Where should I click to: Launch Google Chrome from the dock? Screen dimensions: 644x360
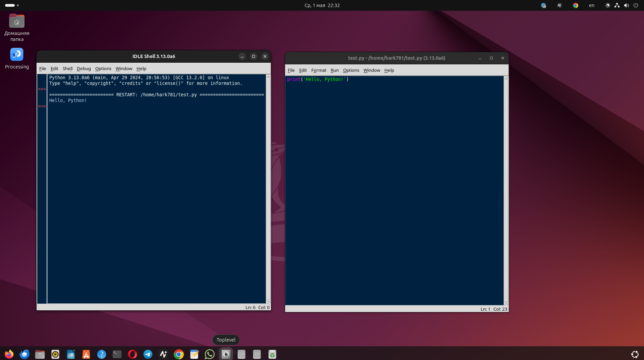coord(179,354)
